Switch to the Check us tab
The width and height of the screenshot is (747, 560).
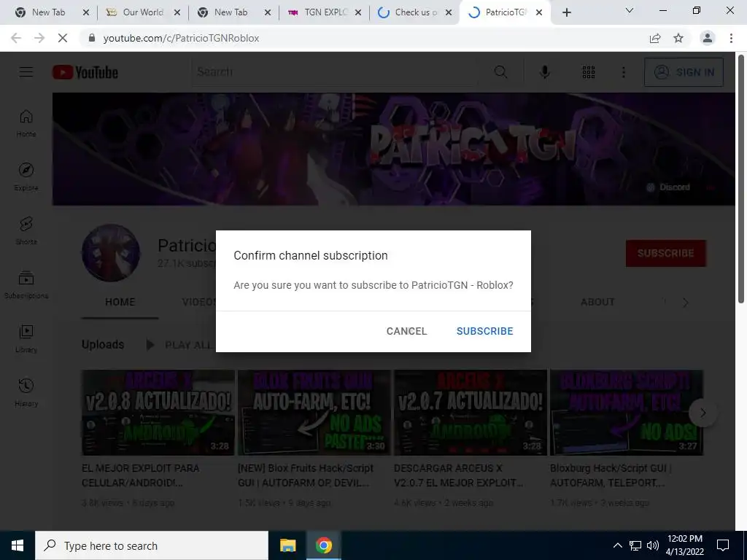(416, 12)
